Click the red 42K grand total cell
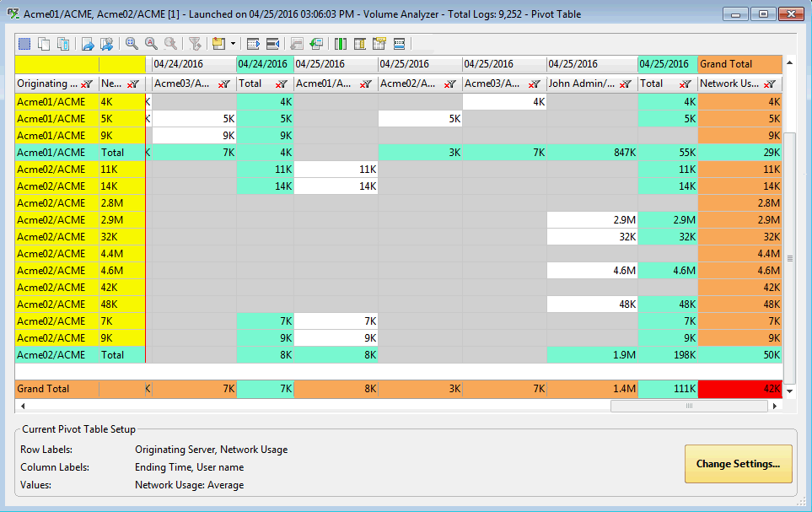This screenshot has height=512, width=812. 739,389
